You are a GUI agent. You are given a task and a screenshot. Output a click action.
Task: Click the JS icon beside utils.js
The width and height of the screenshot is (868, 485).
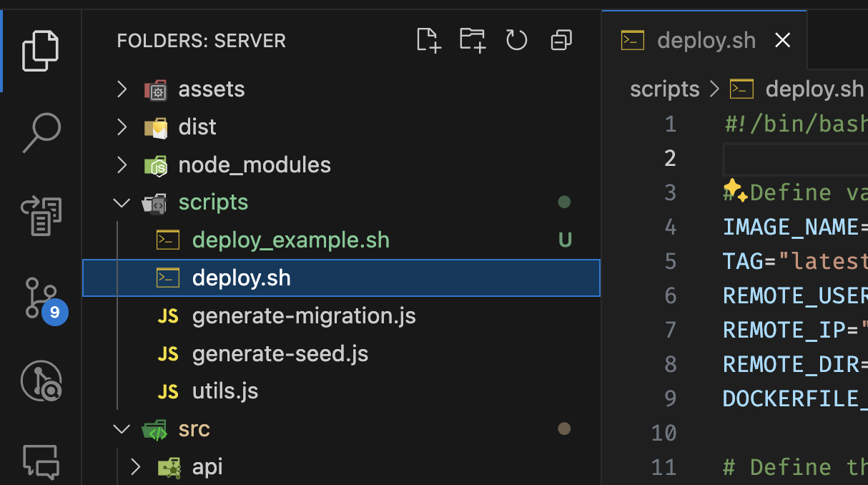pos(168,392)
